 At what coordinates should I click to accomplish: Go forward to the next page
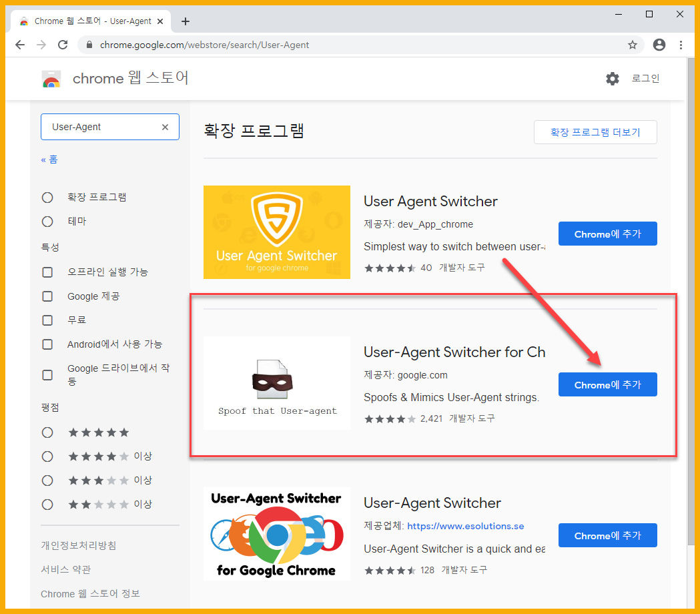(x=41, y=45)
